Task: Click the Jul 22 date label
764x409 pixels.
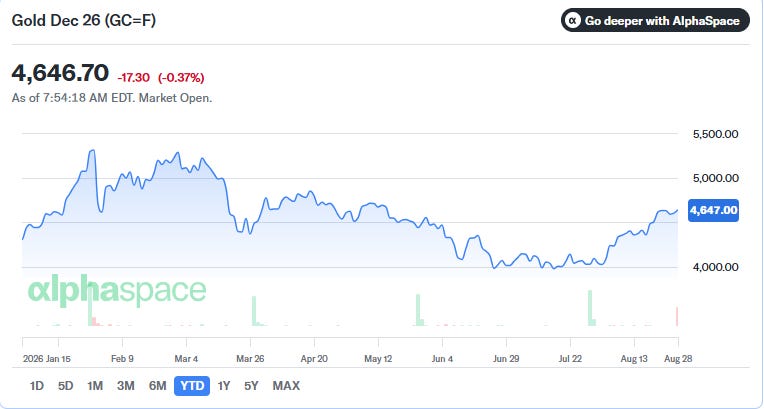Action: click(570, 359)
